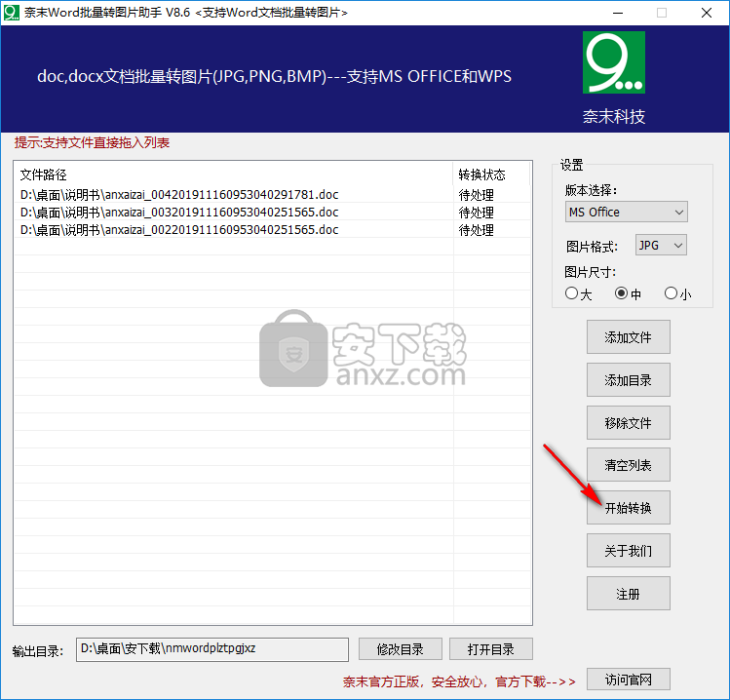Click the 添加目录 button
Viewport: 730px width, 700px height.
pos(628,380)
